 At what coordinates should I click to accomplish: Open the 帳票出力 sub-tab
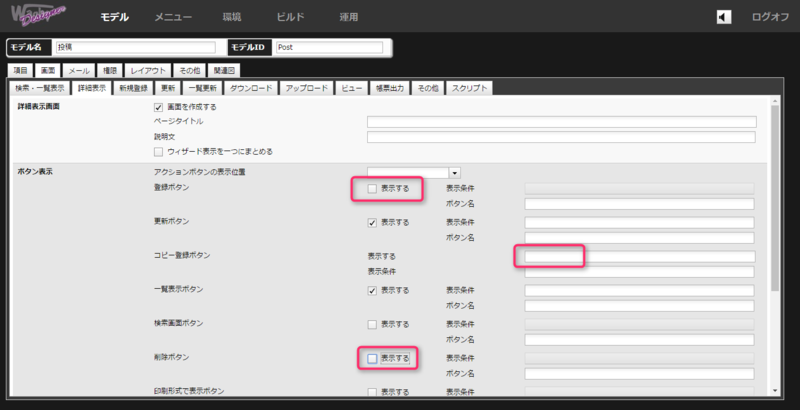click(x=390, y=88)
